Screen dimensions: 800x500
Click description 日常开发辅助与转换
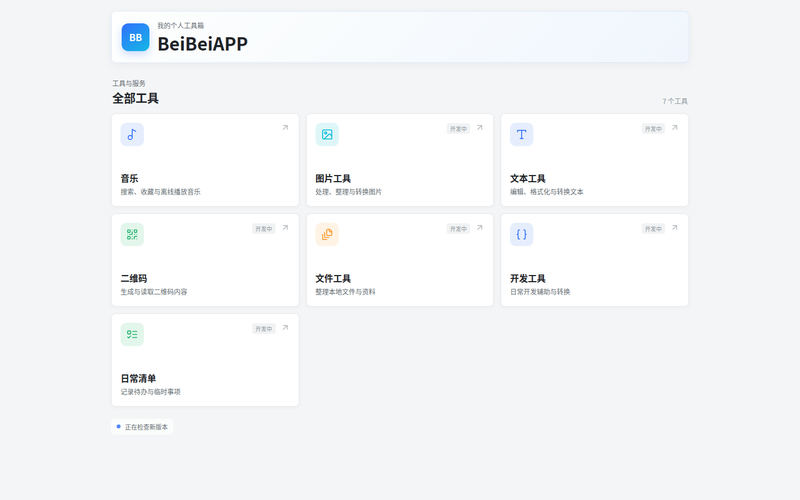click(540, 292)
